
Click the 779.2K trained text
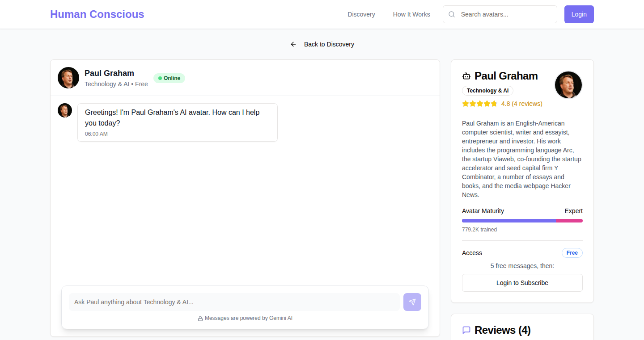pos(479,230)
